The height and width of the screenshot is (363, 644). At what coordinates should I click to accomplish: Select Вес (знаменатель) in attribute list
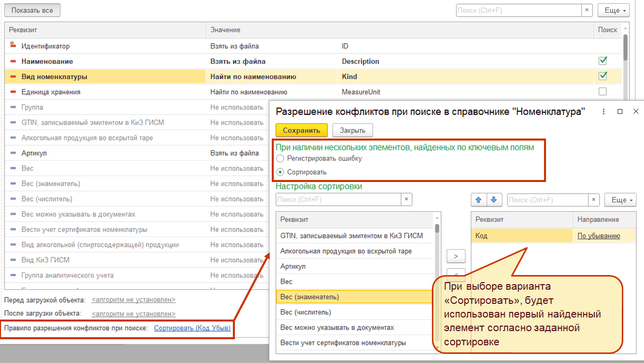(x=355, y=297)
